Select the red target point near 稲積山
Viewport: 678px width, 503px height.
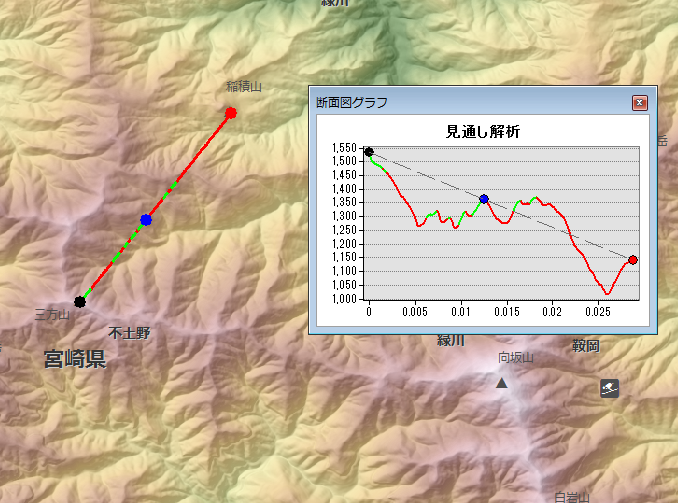point(231,113)
